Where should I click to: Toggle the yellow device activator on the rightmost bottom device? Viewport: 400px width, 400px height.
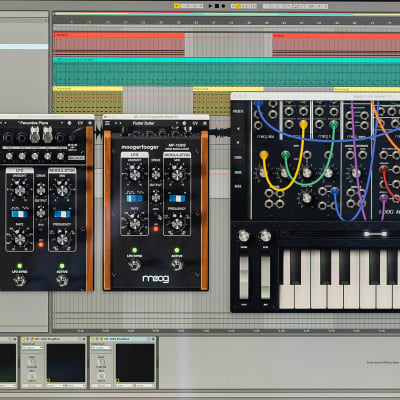(x=93, y=339)
